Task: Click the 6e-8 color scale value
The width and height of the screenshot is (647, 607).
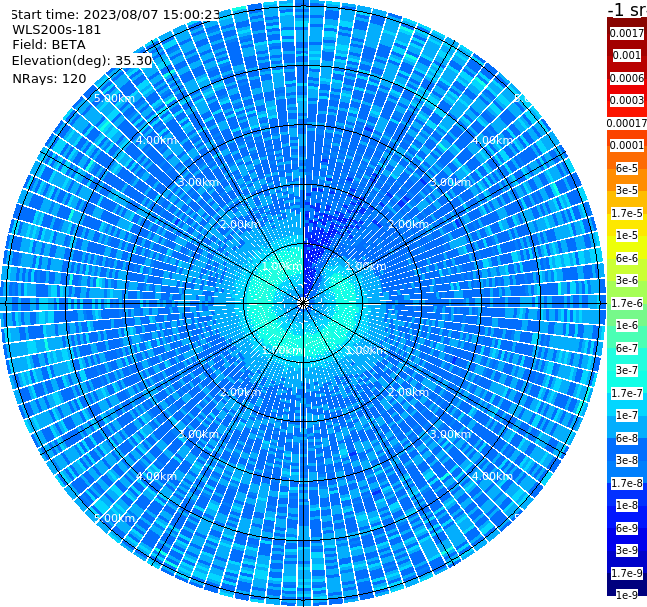Action: pyautogui.click(x=627, y=438)
